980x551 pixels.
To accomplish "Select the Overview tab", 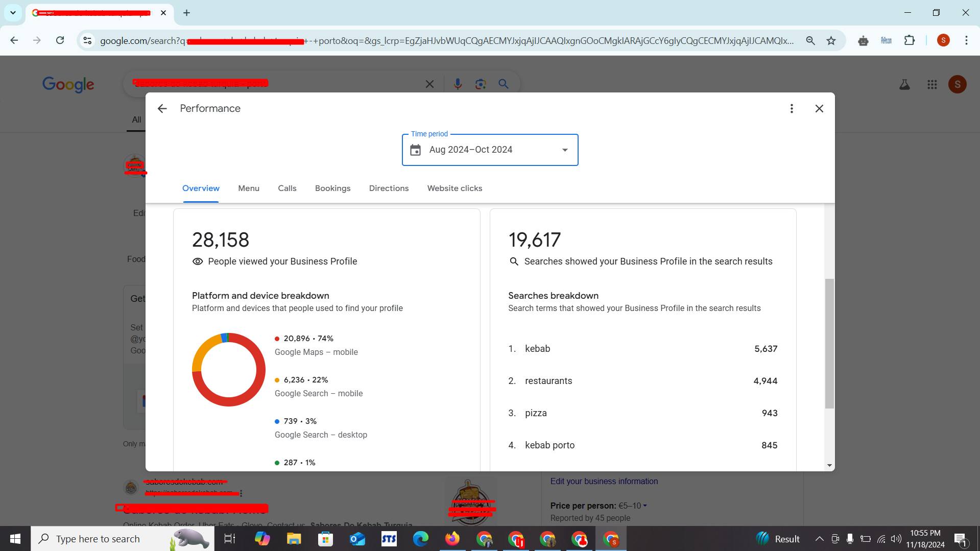I will point(201,188).
